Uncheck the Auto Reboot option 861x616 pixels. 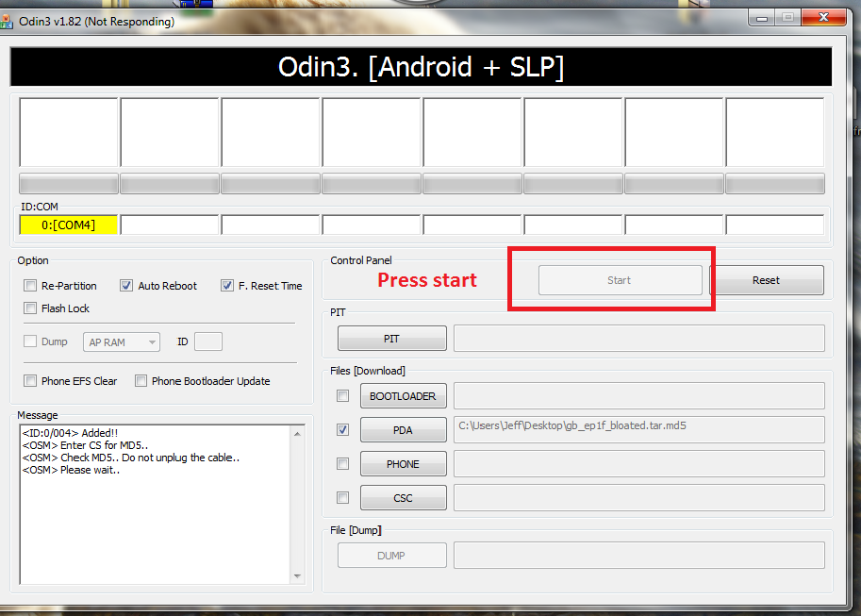126,286
